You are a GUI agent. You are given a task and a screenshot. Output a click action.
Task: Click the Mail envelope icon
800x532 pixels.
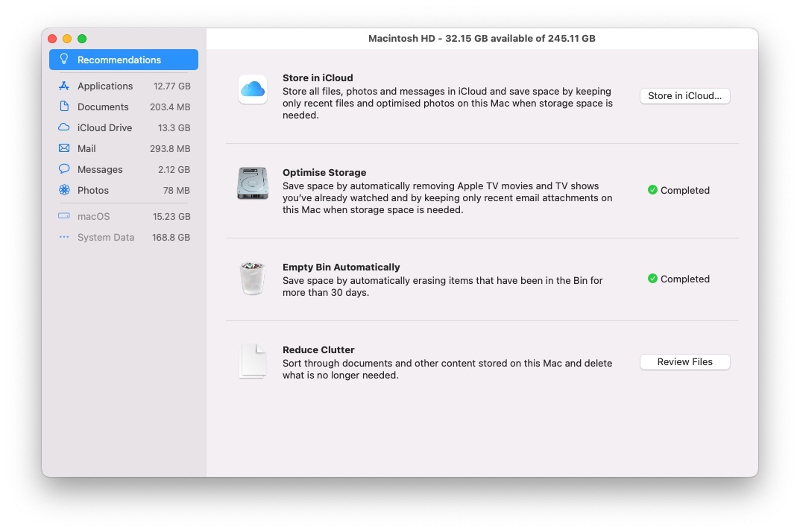[x=64, y=148]
